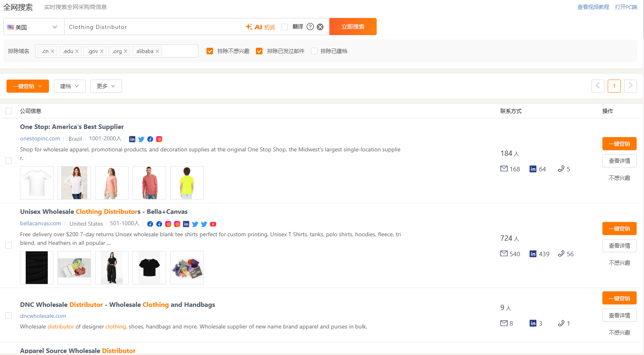Open the white t-shirt thumbnail for One Stop

coord(37,183)
